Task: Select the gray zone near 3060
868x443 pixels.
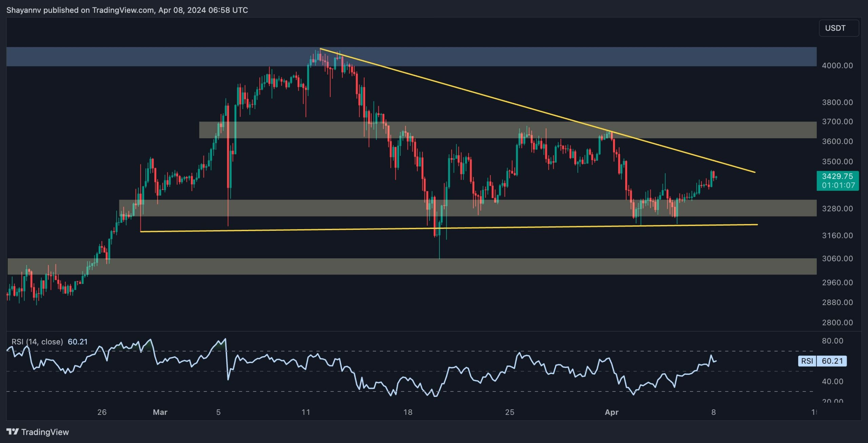Action: click(412, 266)
